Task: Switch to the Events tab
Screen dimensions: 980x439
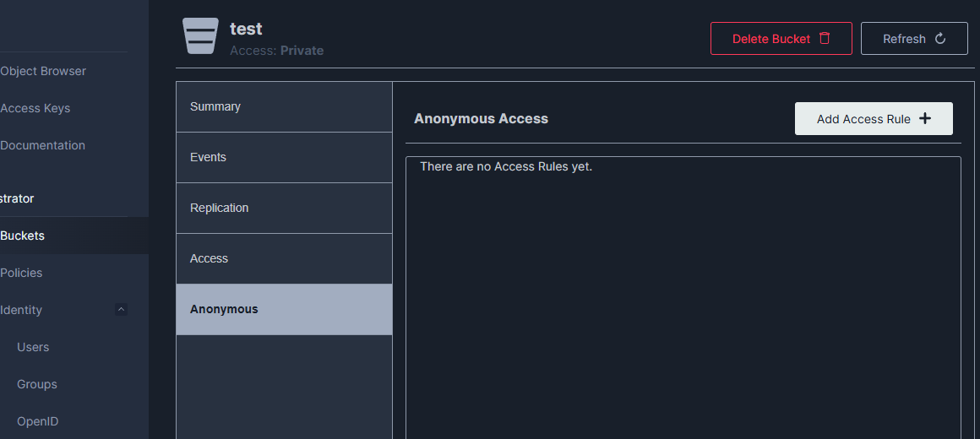Action: (285, 157)
